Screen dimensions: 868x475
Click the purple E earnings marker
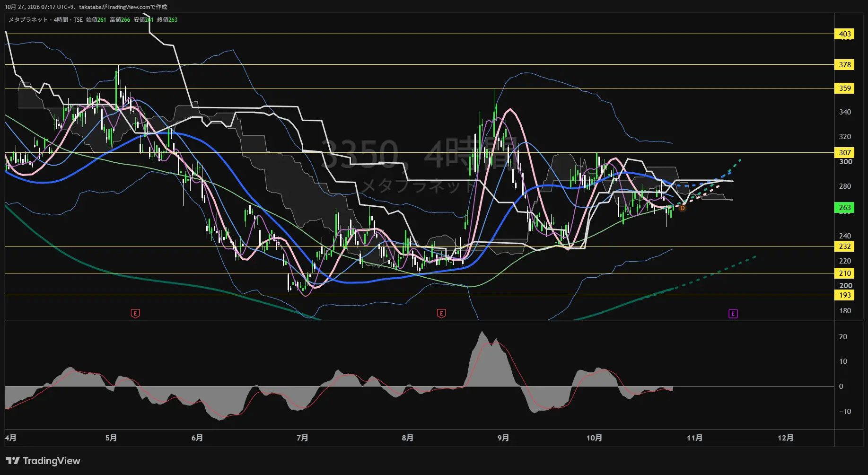[x=733, y=314]
